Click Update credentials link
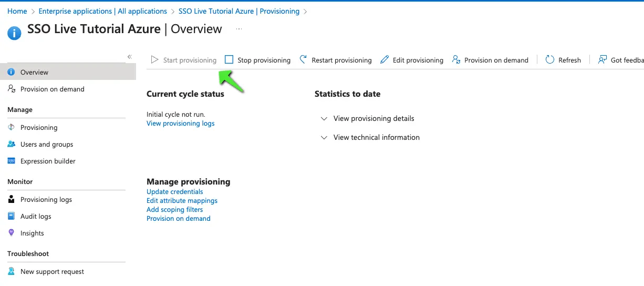Viewport: 644px width, 286px height. [175, 192]
